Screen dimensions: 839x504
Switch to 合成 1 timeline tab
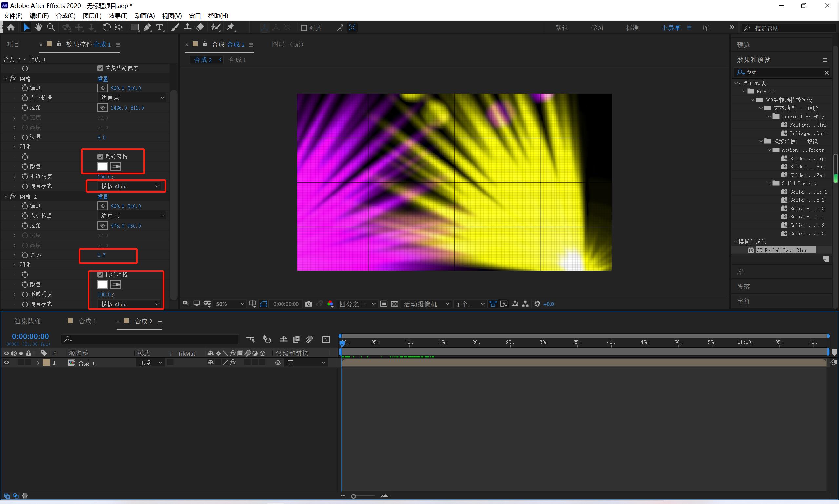87,321
